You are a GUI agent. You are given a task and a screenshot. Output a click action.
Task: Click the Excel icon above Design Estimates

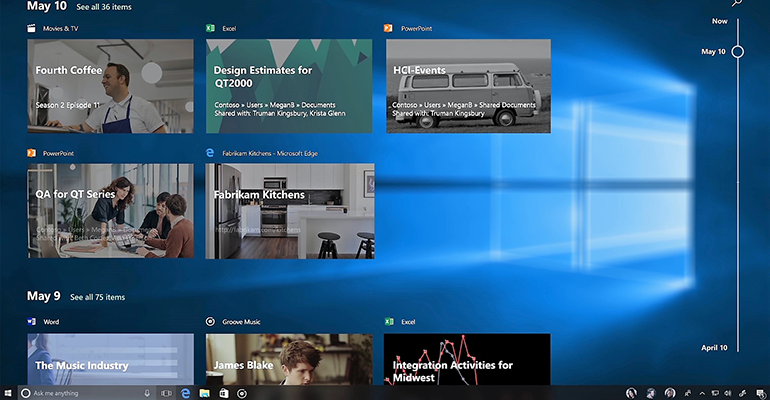[210, 28]
